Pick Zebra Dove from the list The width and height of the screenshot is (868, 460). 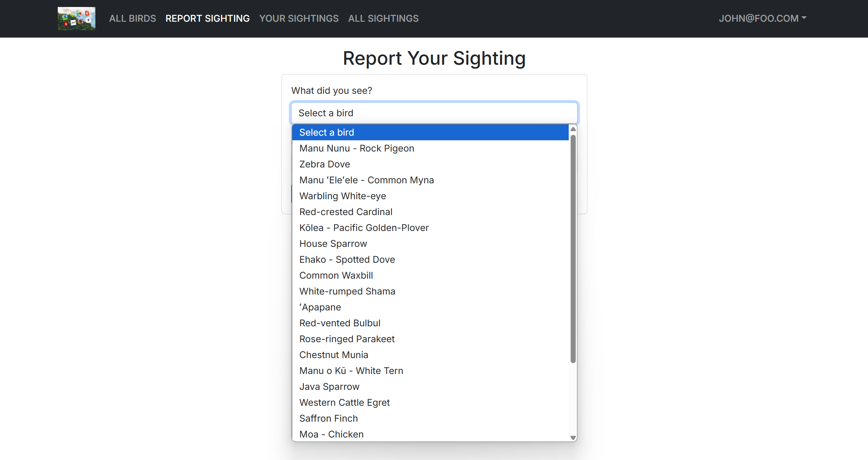(x=324, y=164)
